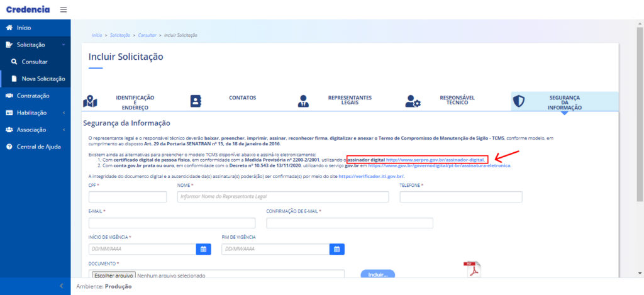The image size is (644, 295).
Task: Open Consultar under Solicitação
Action: (35, 62)
